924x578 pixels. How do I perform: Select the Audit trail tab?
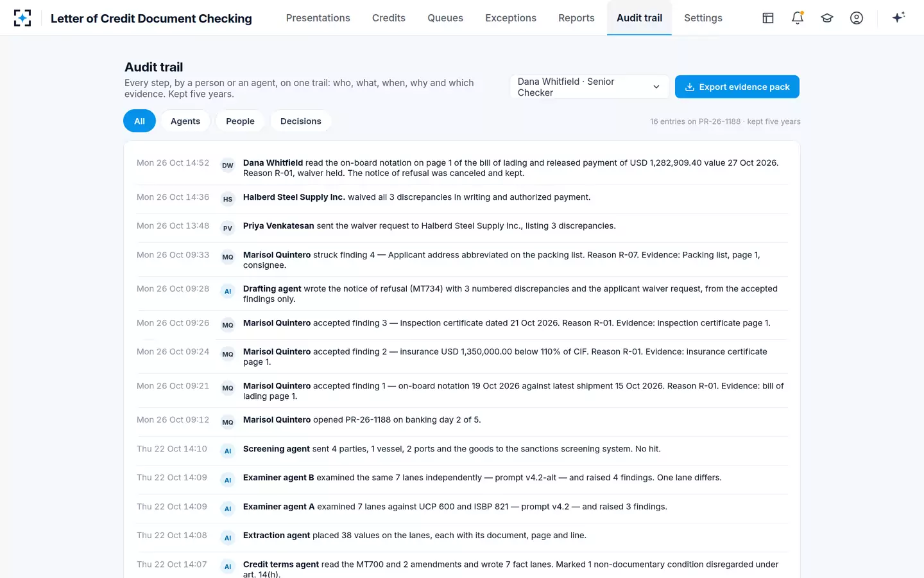pos(639,18)
